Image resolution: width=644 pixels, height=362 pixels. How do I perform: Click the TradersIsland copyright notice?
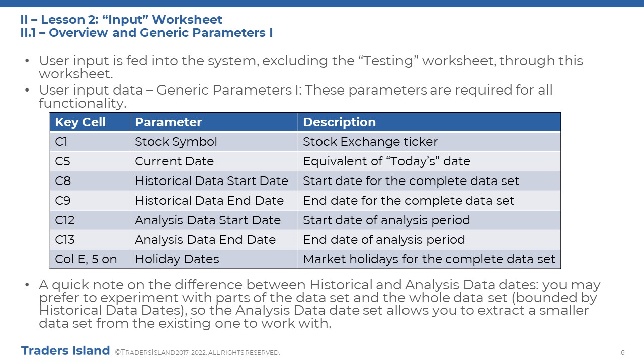[197, 353]
